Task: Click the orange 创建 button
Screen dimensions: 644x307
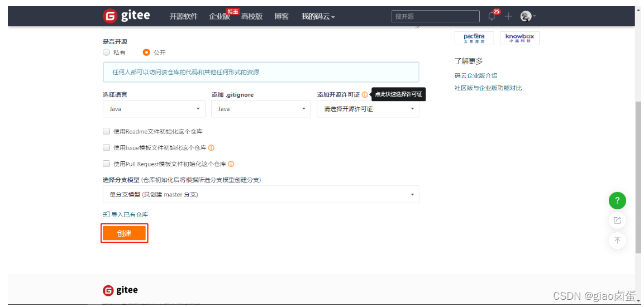Action: [x=124, y=233]
